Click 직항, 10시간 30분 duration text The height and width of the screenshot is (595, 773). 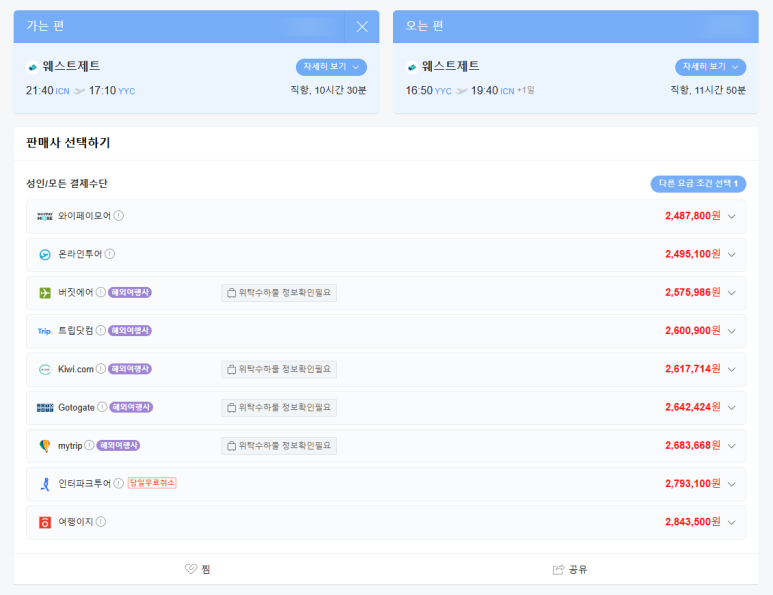(328, 90)
